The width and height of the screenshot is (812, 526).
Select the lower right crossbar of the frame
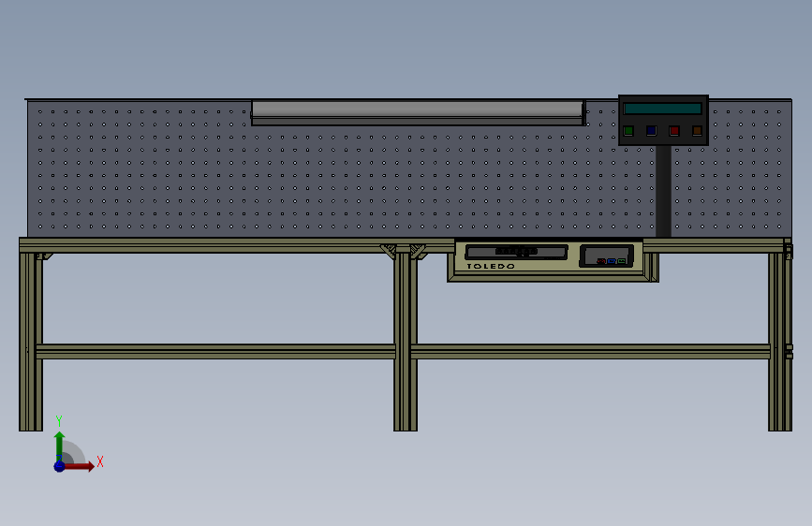pos(590,352)
